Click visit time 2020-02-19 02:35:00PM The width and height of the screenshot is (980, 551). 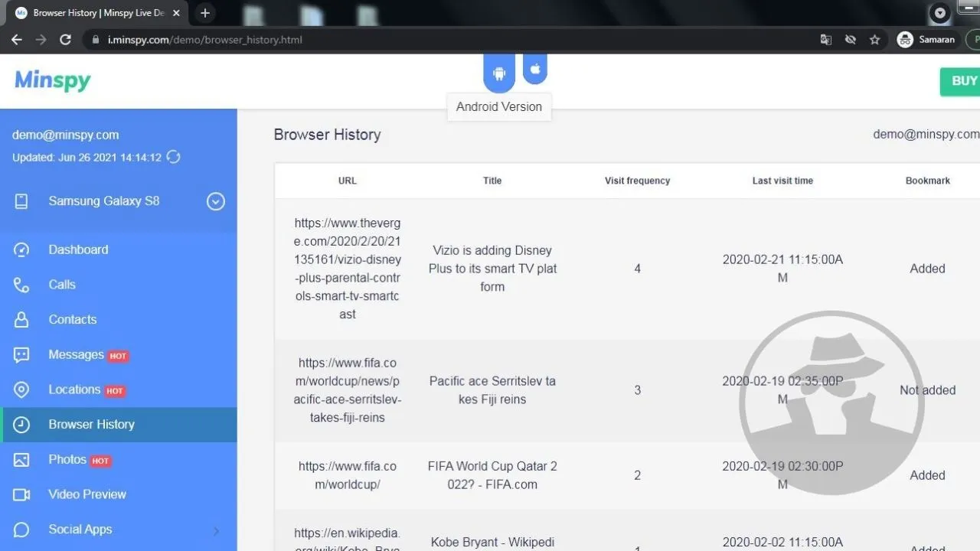(x=782, y=390)
